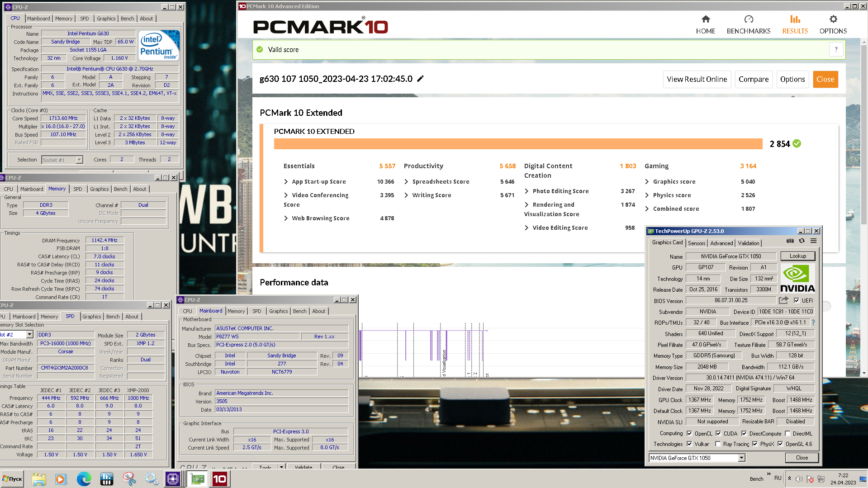
Task: Click the View Result Online button
Action: (697, 79)
